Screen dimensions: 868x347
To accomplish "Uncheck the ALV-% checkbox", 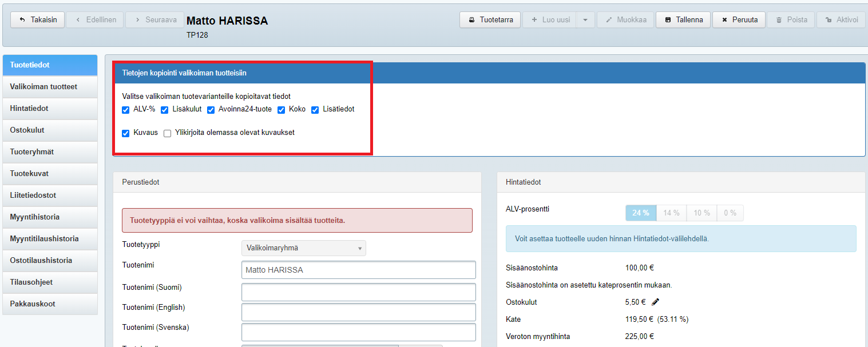I will click(126, 110).
